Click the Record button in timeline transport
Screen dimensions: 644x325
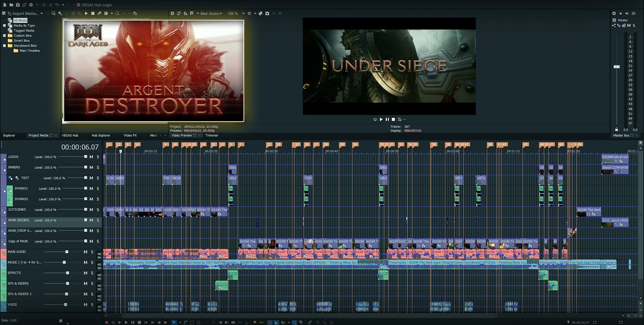[107, 322]
